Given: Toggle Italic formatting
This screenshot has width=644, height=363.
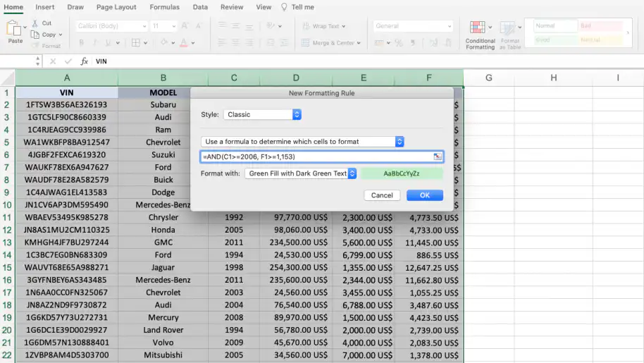Looking at the screenshot, I should click(x=95, y=42).
